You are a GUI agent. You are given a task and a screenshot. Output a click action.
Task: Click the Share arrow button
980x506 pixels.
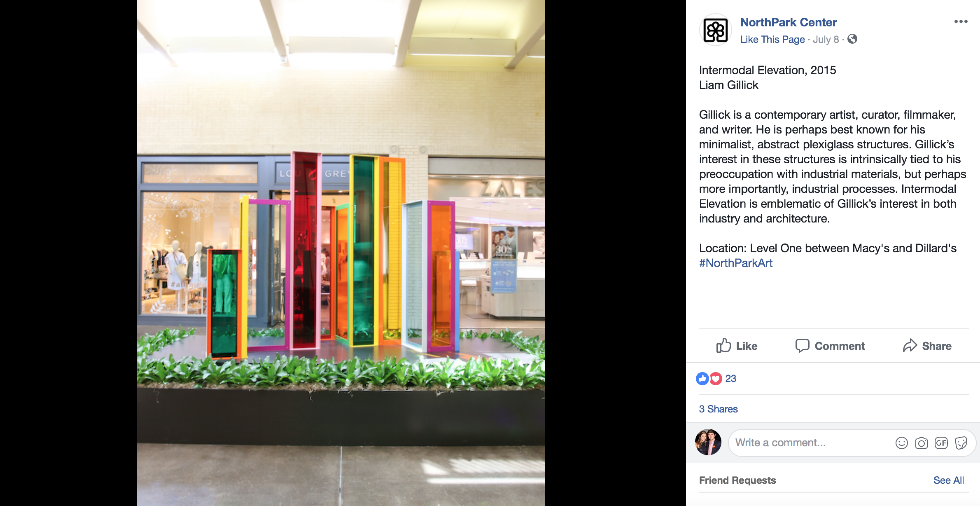coord(927,346)
